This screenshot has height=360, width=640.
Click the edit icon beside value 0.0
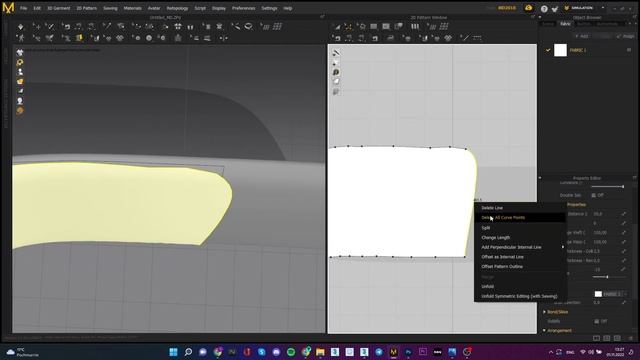pos(624,302)
